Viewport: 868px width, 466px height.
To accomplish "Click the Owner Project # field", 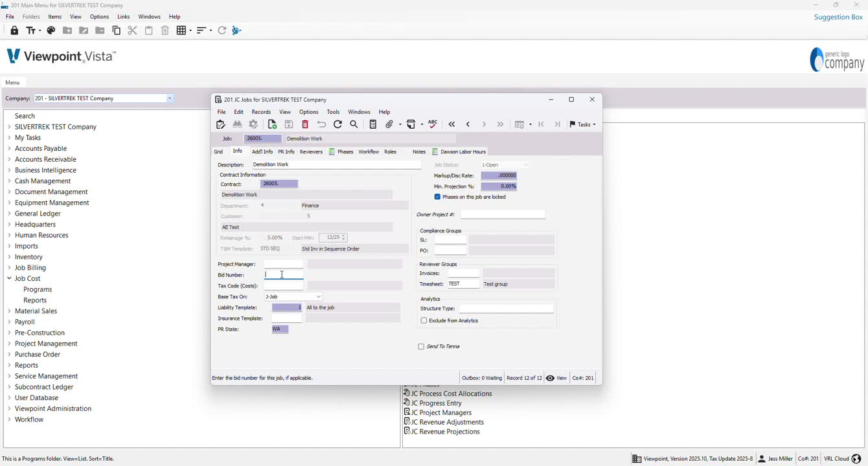I will tap(503, 214).
